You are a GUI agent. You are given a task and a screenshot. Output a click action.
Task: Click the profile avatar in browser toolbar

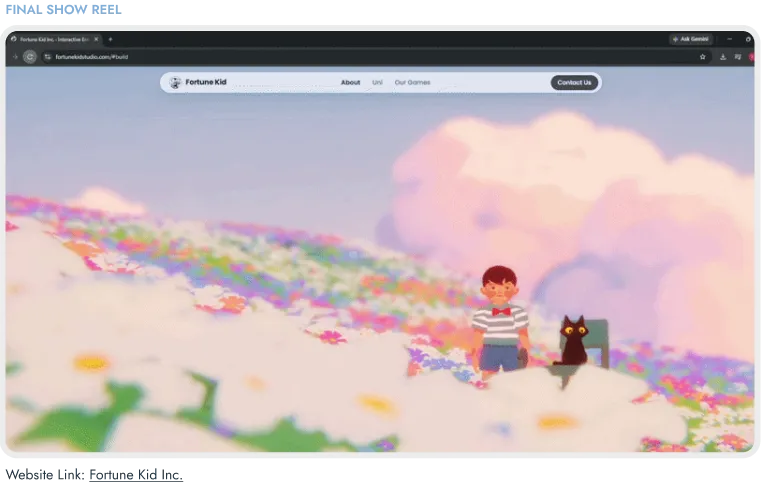click(752, 57)
